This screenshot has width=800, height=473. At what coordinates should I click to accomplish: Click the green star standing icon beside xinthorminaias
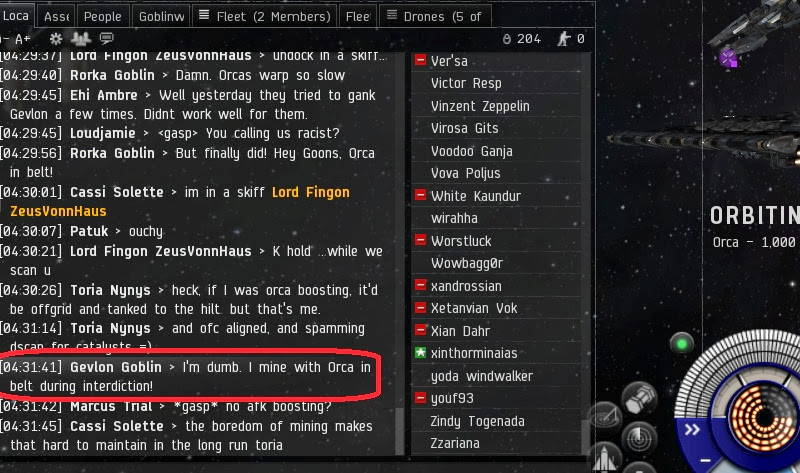pos(420,353)
